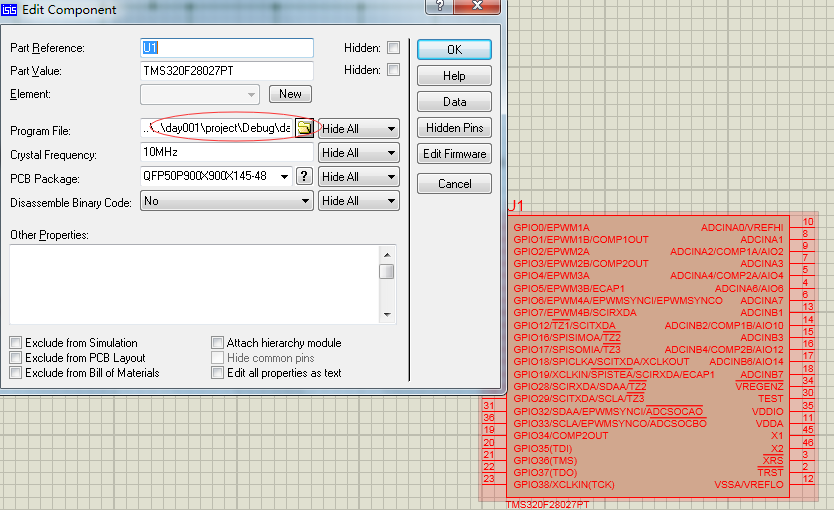Screen dimensions: 834x510
Task: Click GPIO0/EPWM1A pin label on chip
Action: pyautogui.click(x=551, y=228)
